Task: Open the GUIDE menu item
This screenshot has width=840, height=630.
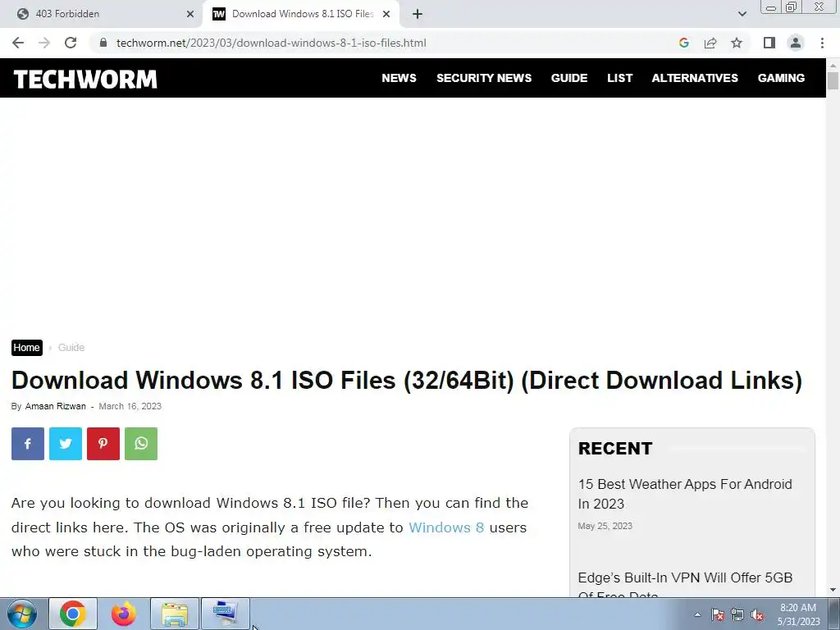Action: pyautogui.click(x=569, y=78)
